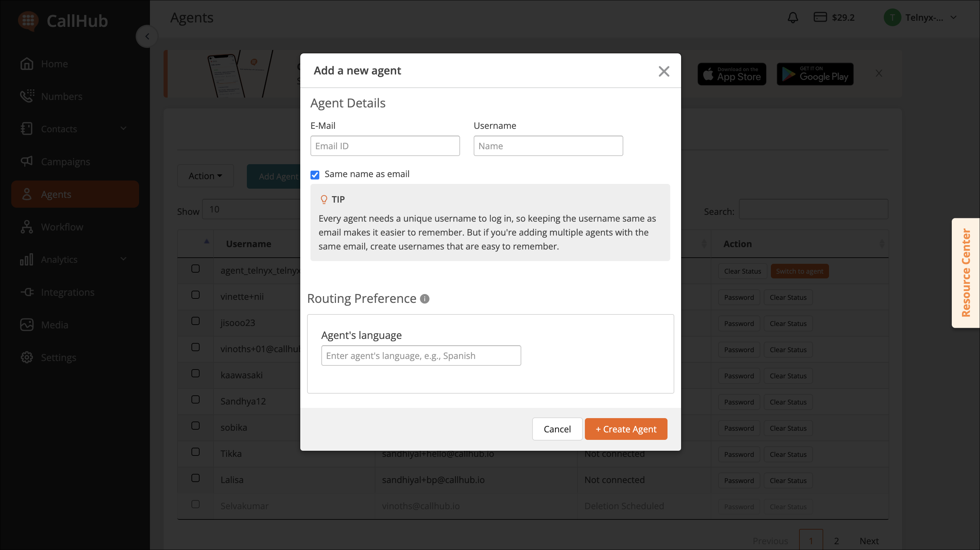Go to Numbers in the sidebar
980x550 pixels.
(x=75, y=96)
